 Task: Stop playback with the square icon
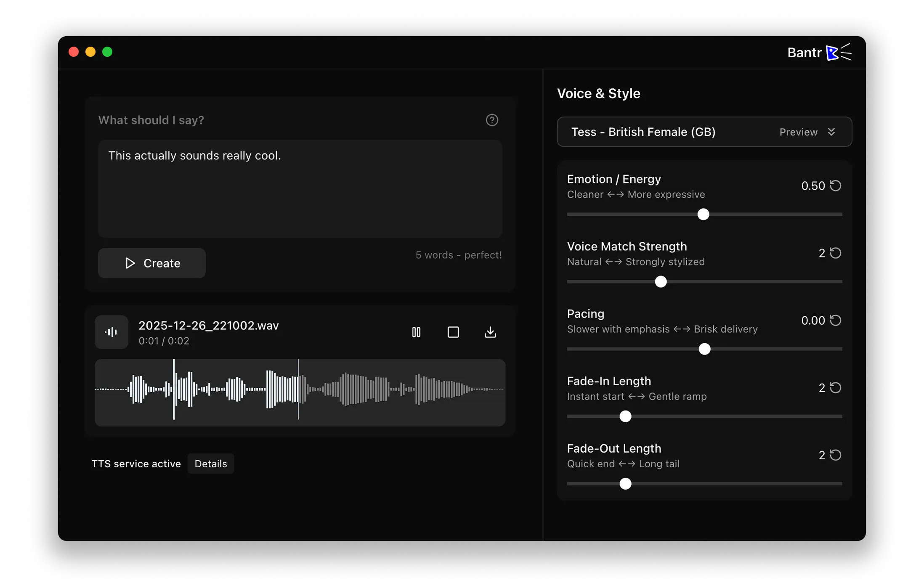(x=453, y=332)
